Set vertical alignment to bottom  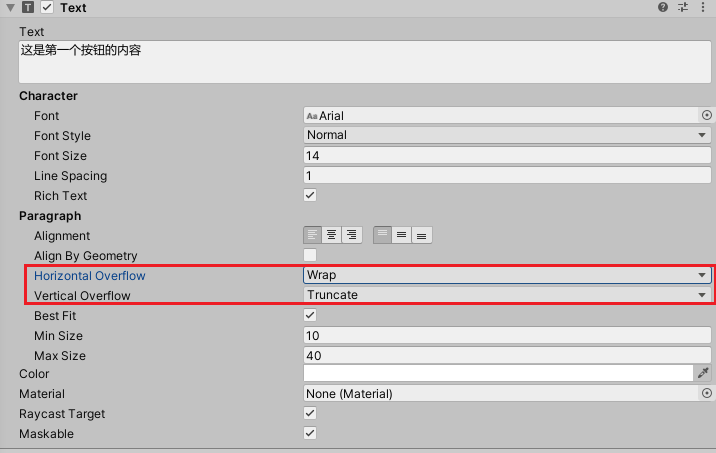(x=421, y=235)
